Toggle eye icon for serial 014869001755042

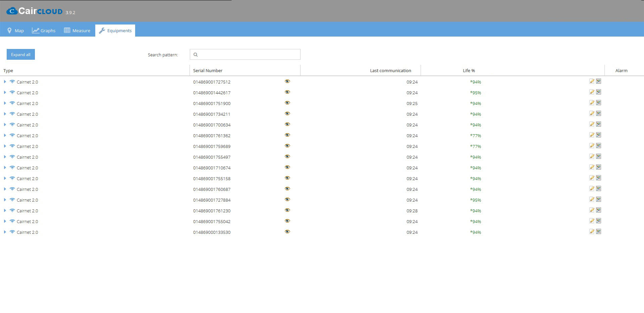coord(287,221)
